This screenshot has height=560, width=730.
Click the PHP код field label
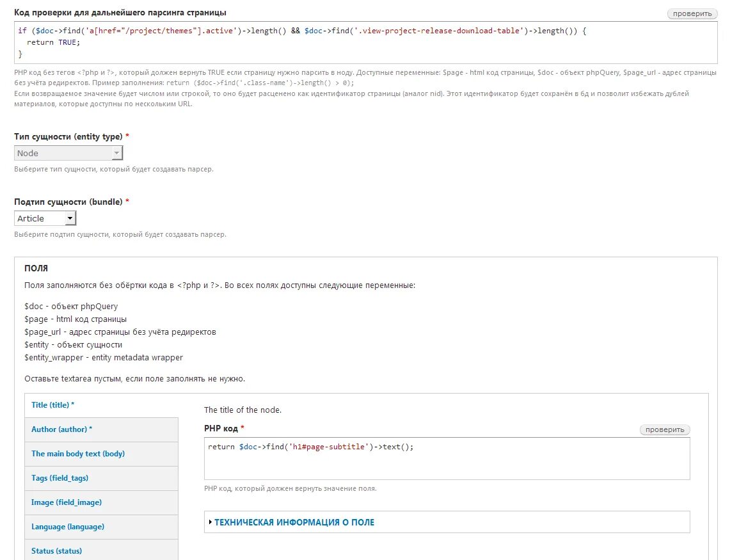[x=221, y=428]
